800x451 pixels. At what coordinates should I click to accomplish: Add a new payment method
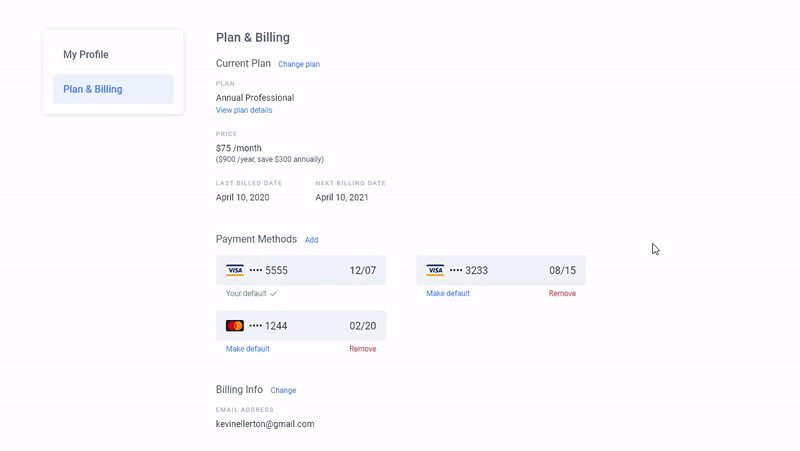click(311, 240)
